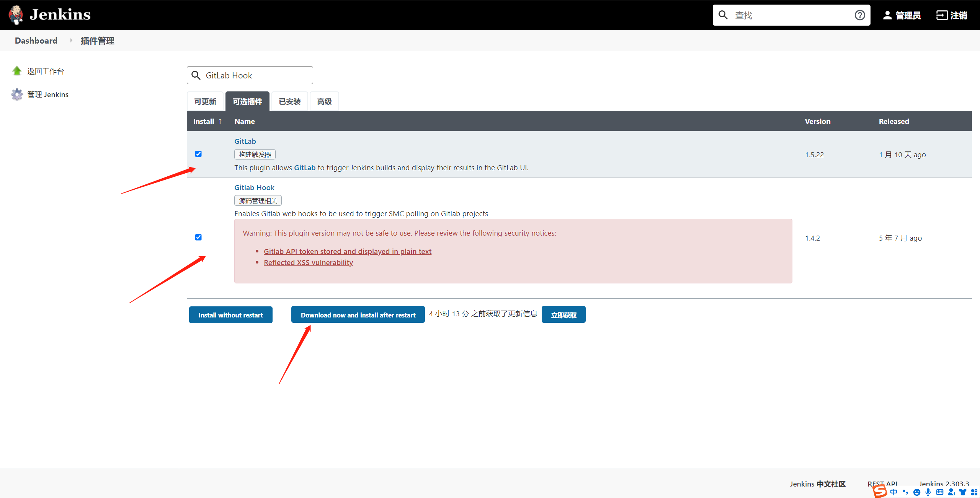Click Download now and install after restart
This screenshot has width=980, height=498.
(358, 315)
